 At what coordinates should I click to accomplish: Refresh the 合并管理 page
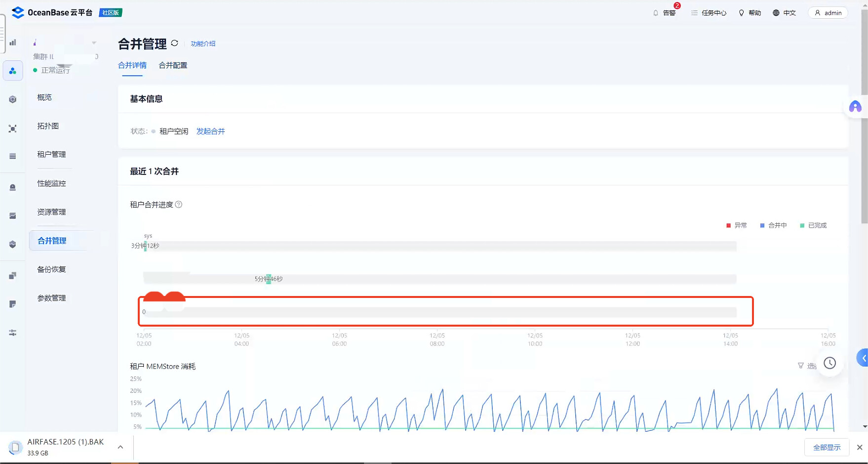[175, 43]
